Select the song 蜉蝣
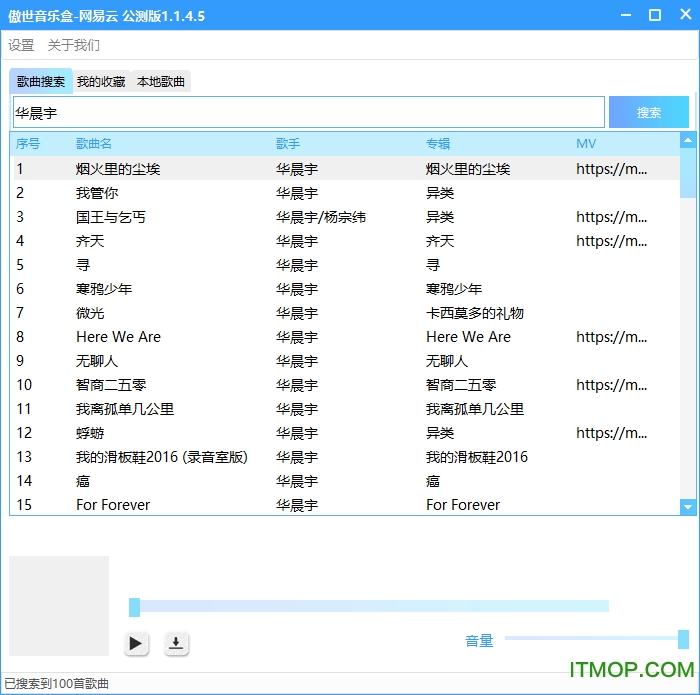The width and height of the screenshot is (700, 695). coord(90,433)
